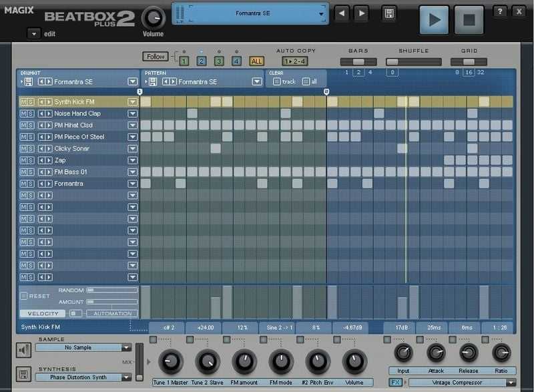Show ALL bars

coord(256,61)
